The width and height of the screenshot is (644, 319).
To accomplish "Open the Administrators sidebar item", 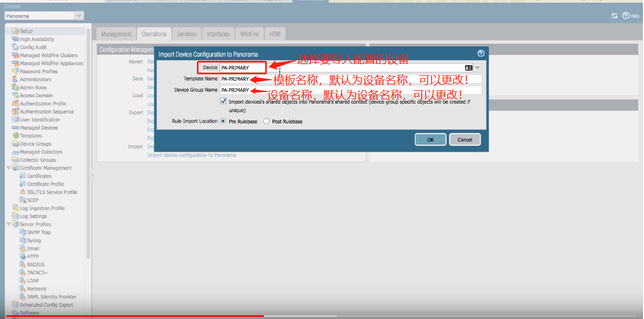I will (35, 80).
